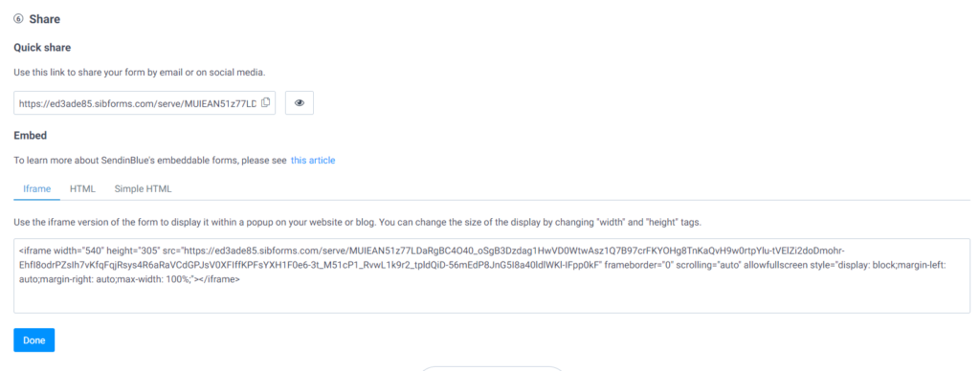Click the blue Done button

click(x=34, y=340)
